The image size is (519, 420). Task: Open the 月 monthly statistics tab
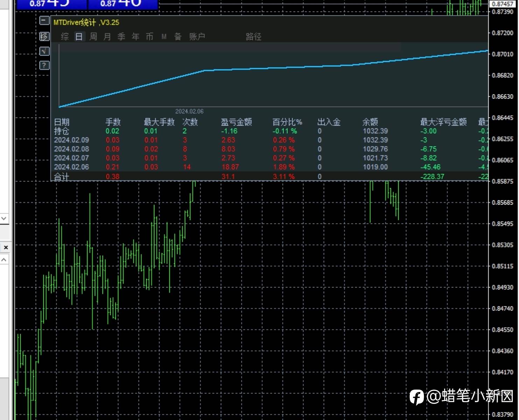pos(107,37)
